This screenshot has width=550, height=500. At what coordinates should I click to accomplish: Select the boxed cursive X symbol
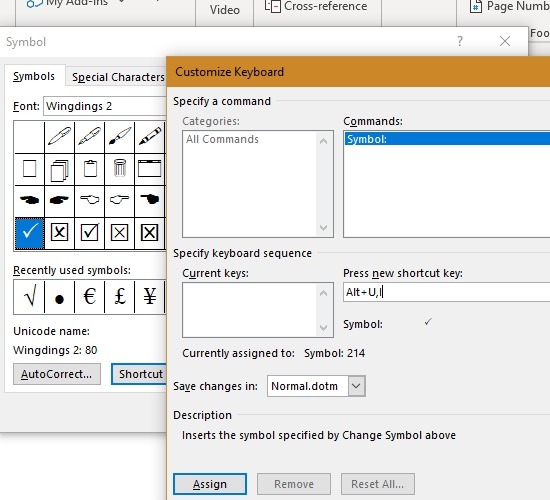(59, 233)
